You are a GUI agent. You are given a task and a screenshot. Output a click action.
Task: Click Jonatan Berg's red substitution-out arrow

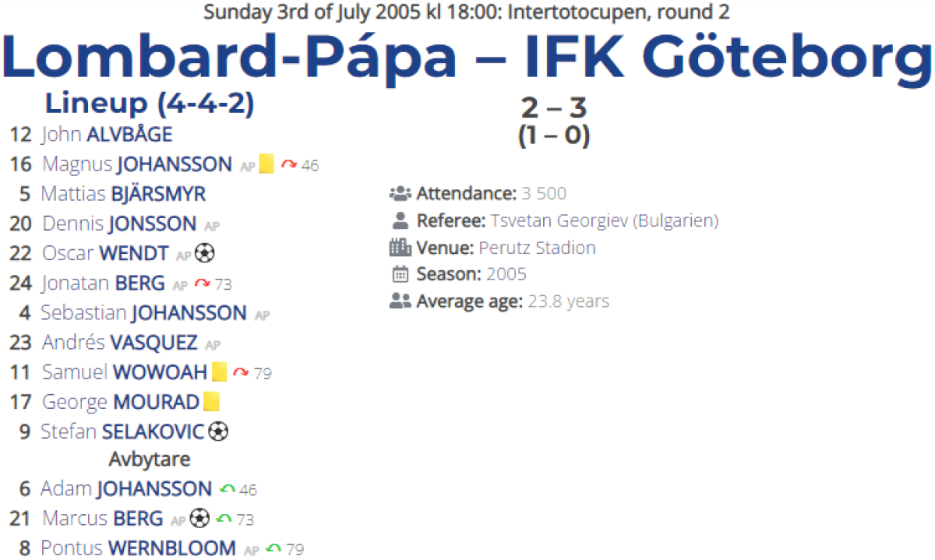pos(203,284)
